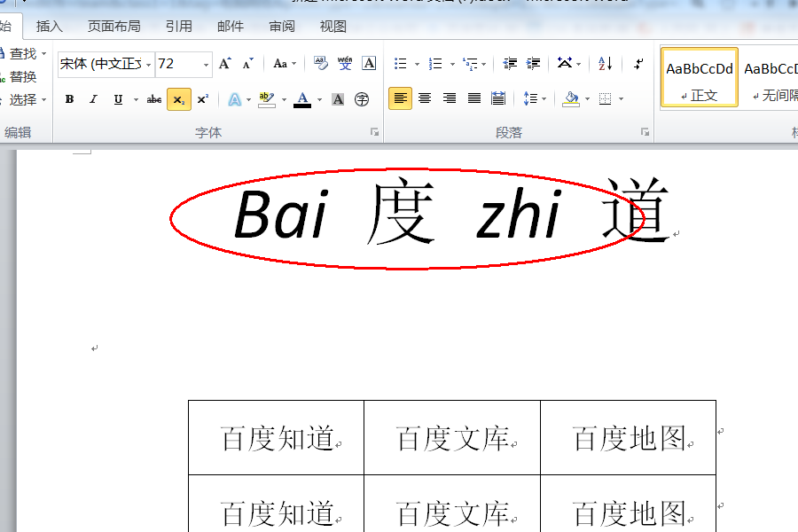This screenshot has width=798, height=532.
Task: Click the second-row 百度地图 table cell
Action: (x=629, y=504)
